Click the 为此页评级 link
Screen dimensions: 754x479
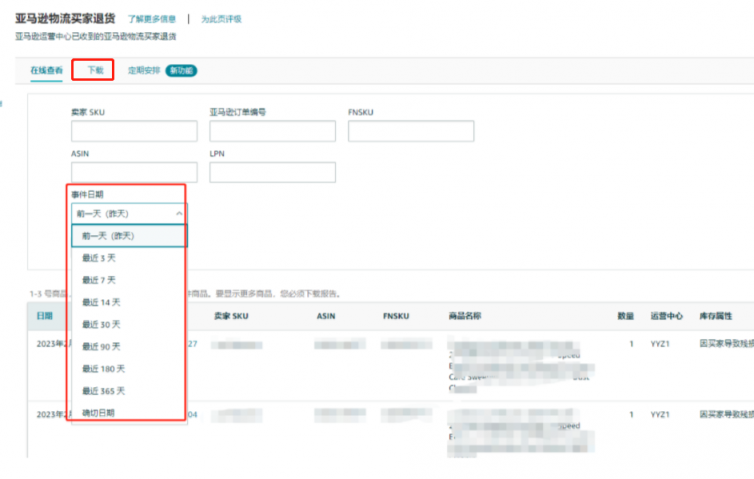(221, 19)
